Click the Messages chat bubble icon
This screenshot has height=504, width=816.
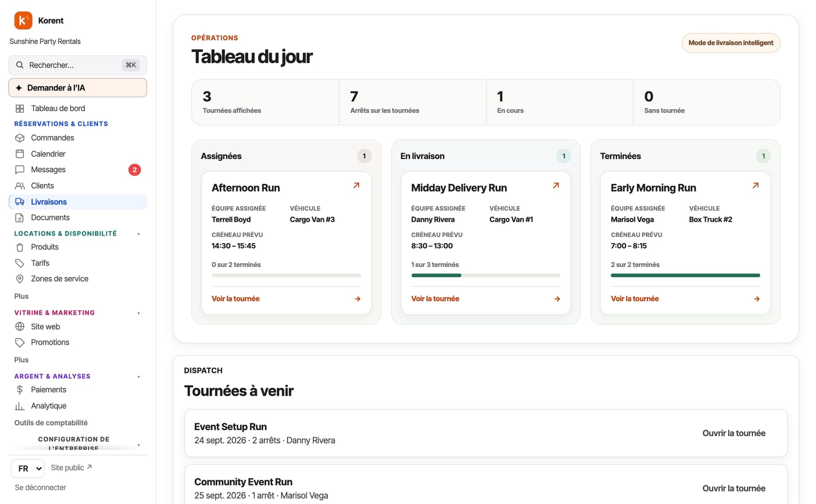pos(20,170)
